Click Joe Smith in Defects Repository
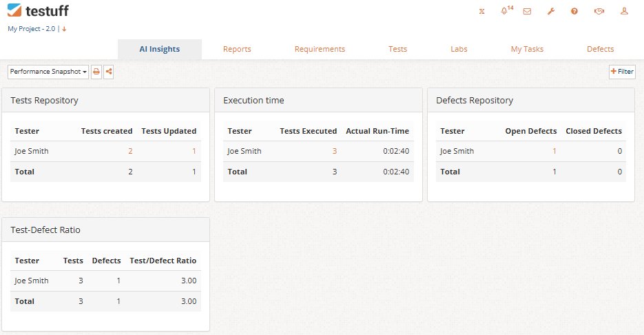The image size is (644, 335). 457,151
